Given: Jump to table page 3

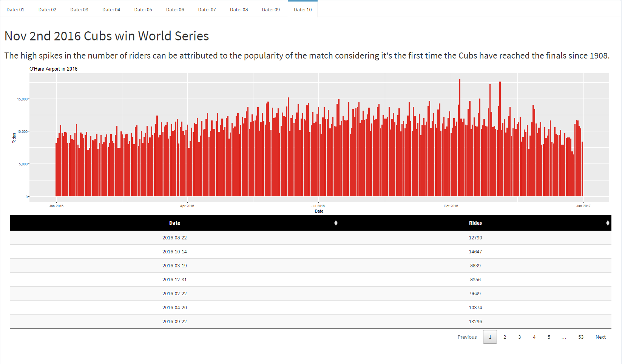Looking at the screenshot, I should 519,337.
